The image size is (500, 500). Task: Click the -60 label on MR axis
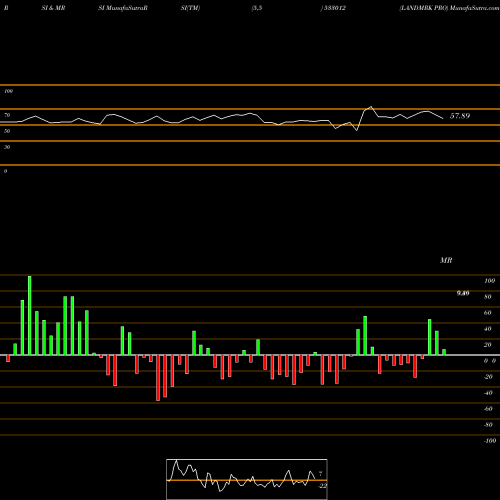488,409
